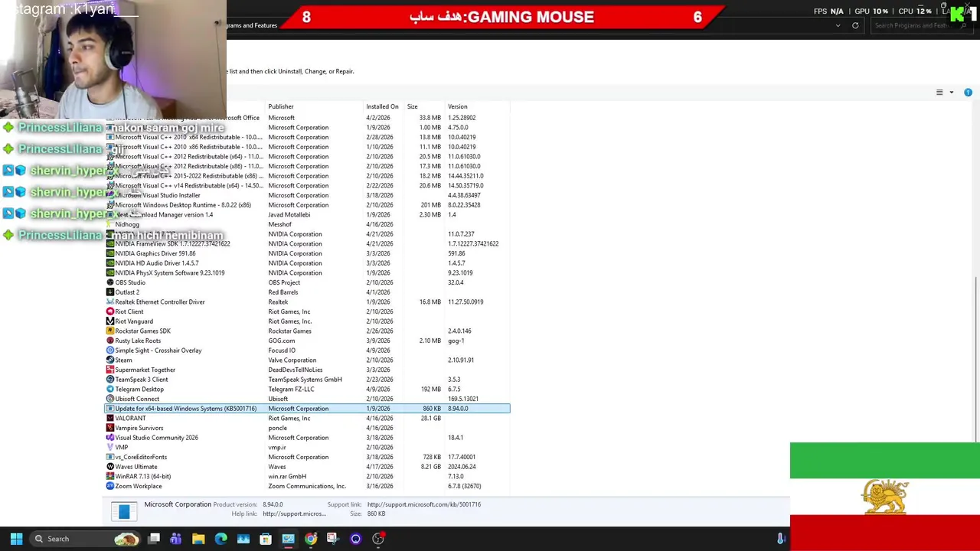
Task: Refresh the Programs and Features address bar
Action: click(855, 25)
